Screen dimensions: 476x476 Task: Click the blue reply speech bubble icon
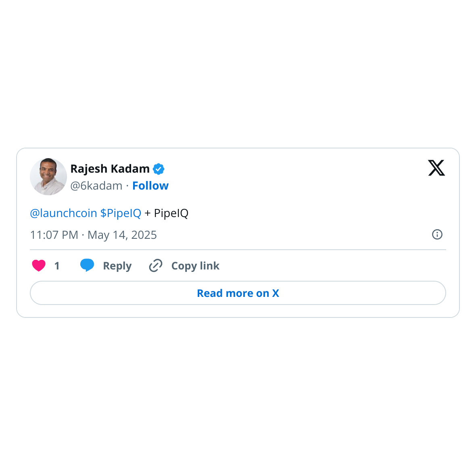pyautogui.click(x=87, y=265)
